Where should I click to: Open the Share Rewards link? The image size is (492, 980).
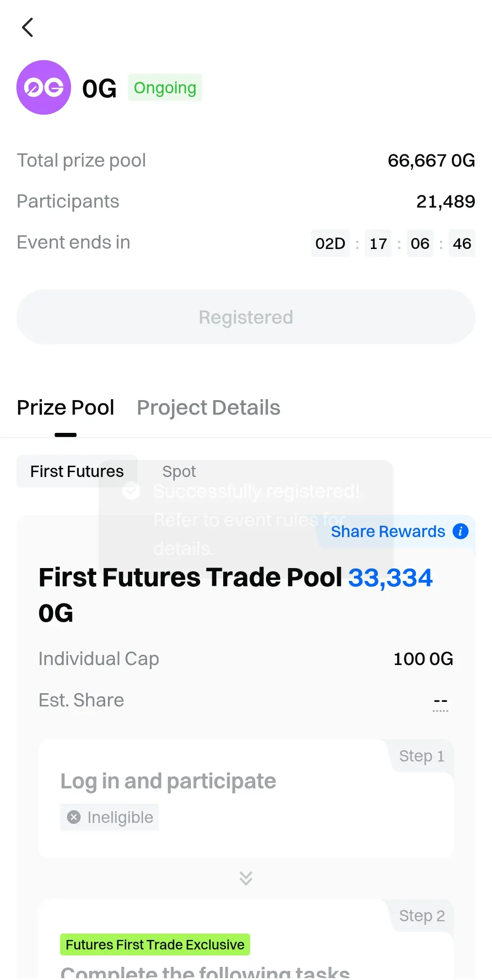tap(388, 531)
